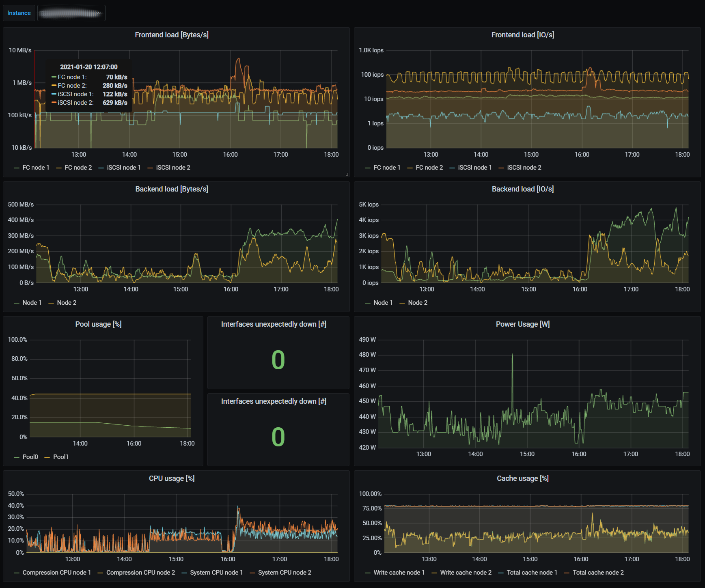
Task: Open Power Usage [W] panel title menu
Action: click(523, 324)
